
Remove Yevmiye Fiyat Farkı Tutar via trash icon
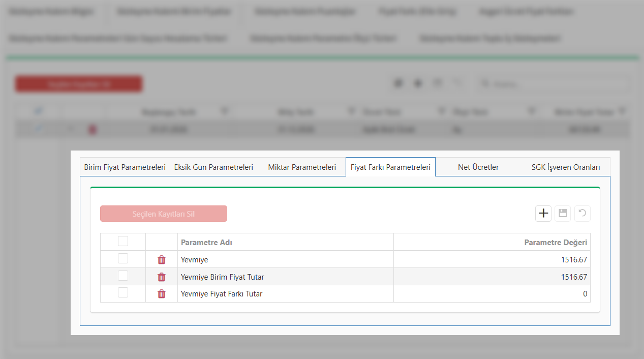click(162, 294)
